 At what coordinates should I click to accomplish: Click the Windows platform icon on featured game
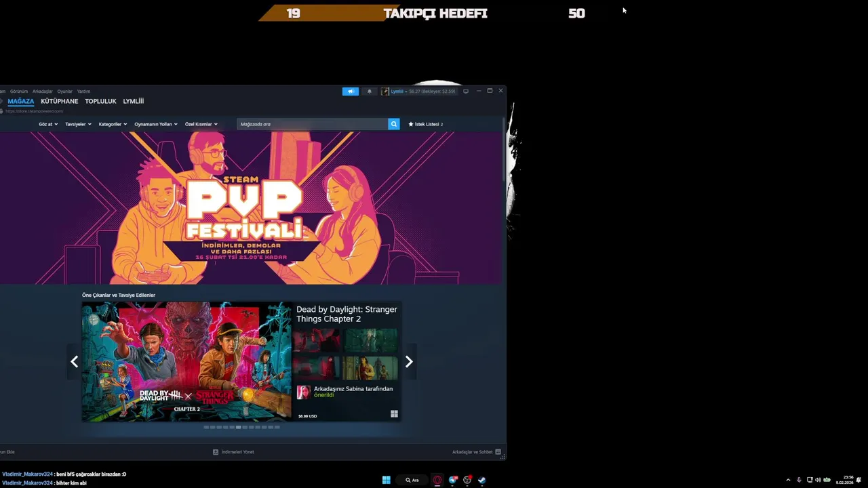[394, 413]
